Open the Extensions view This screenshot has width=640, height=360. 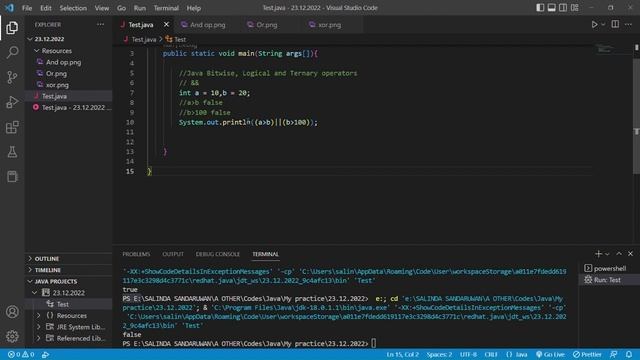pos(12,127)
